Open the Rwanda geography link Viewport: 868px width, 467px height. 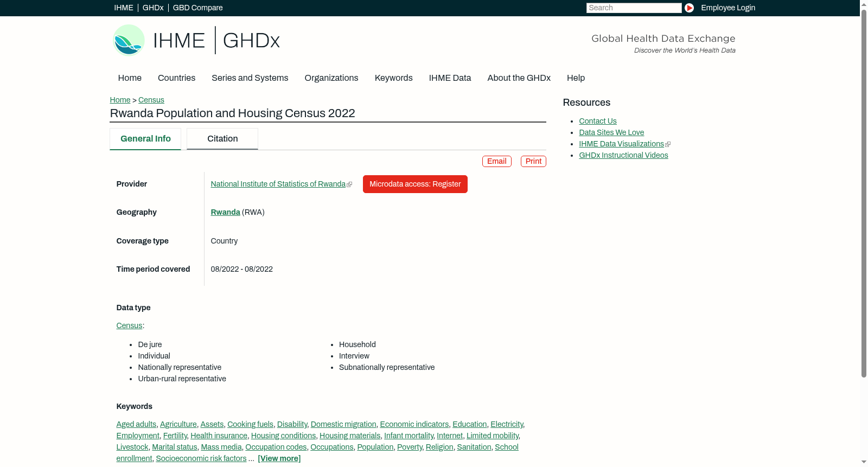(x=225, y=212)
